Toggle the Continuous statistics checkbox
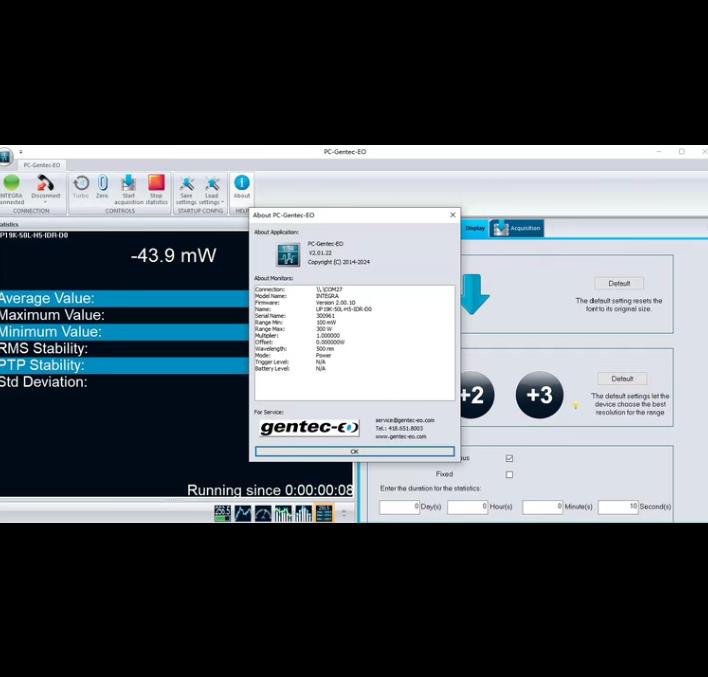This screenshot has width=708, height=677. [509, 458]
